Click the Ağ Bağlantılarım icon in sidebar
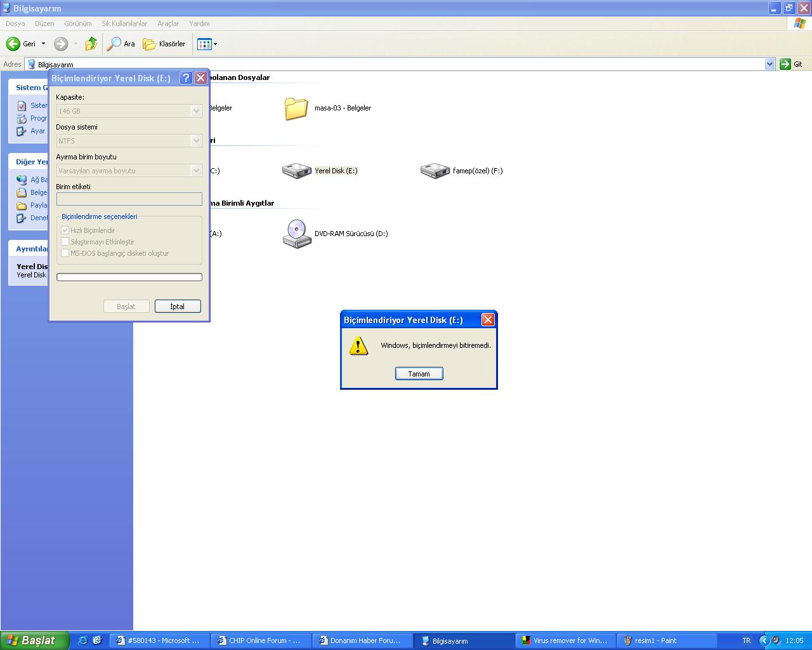Image resolution: width=812 pixels, height=650 pixels. (x=22, y=180)
